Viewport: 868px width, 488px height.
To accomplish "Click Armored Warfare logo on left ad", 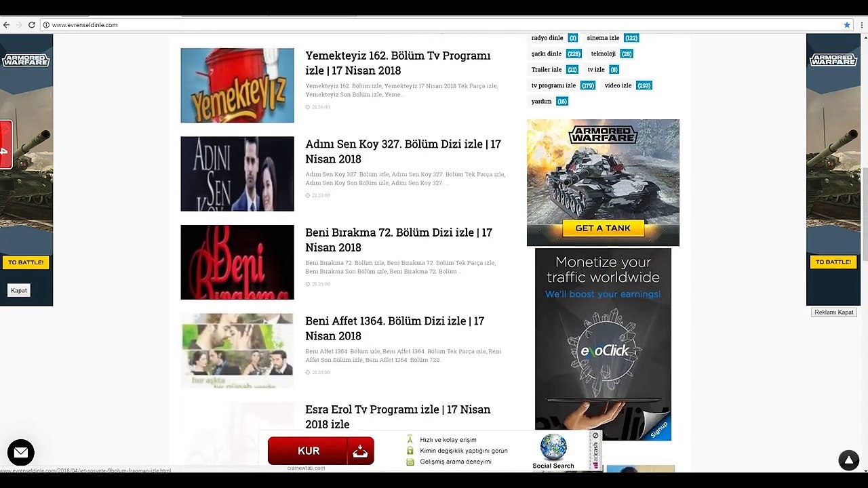I will (x=26, y=60).
